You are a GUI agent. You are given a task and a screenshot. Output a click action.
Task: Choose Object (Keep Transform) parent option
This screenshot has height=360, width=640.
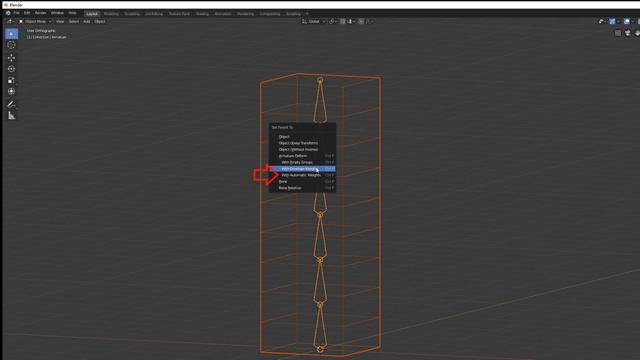pyautogui.click(x=302, y=143)
